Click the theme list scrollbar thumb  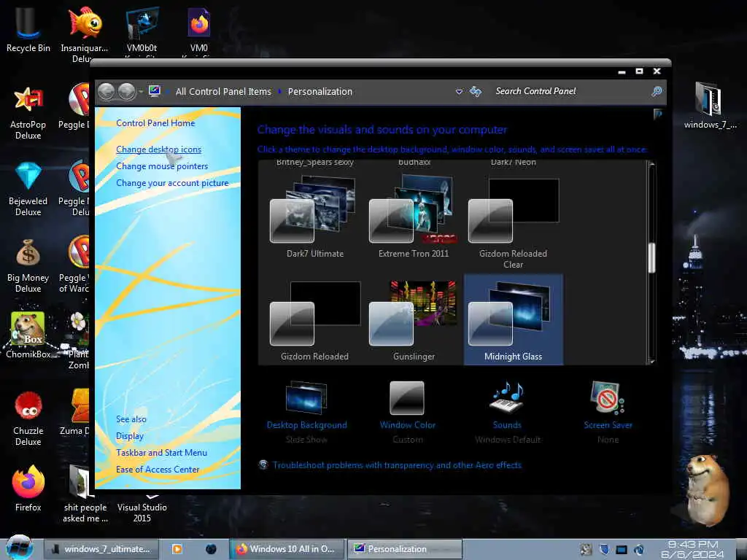[651, 257]
